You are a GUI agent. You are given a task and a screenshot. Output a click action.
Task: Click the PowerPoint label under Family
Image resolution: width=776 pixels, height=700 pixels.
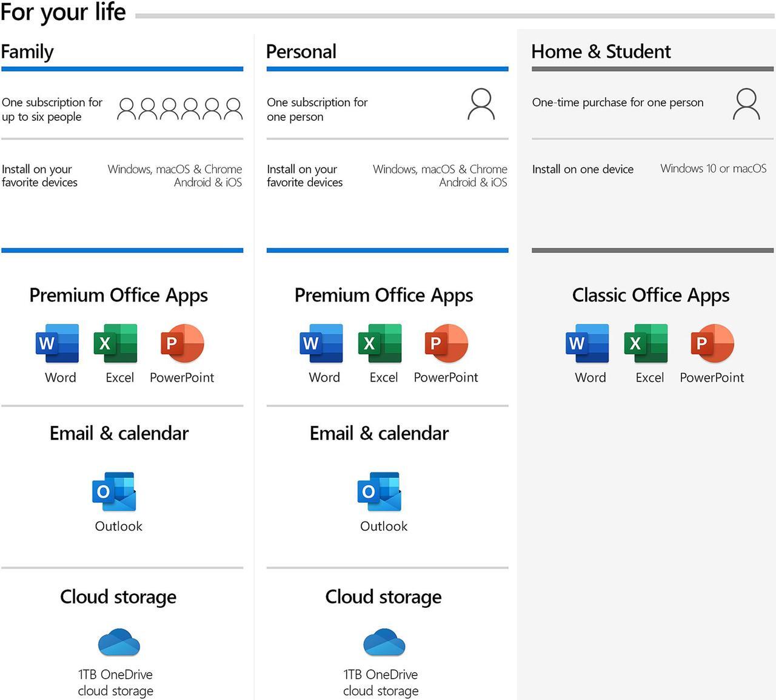[x=182, y=377]
